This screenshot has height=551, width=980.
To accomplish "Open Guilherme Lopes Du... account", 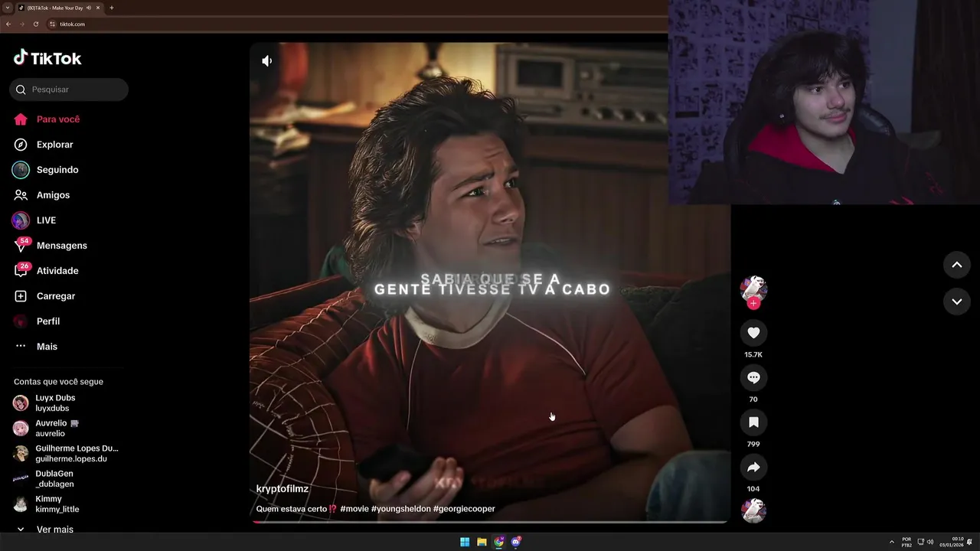I will pyautogui.click(x=66, y=454).
